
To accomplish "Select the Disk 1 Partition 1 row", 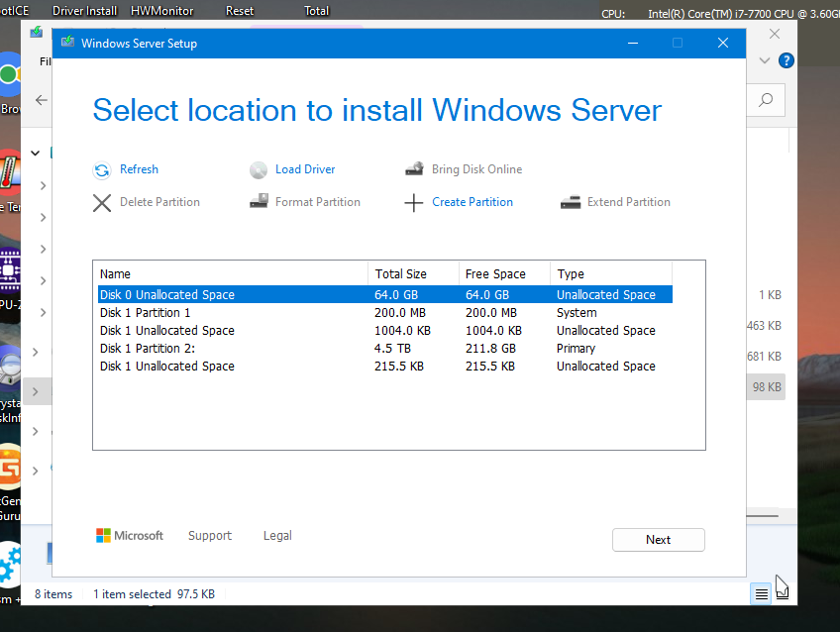I will [x=385, y=312].
